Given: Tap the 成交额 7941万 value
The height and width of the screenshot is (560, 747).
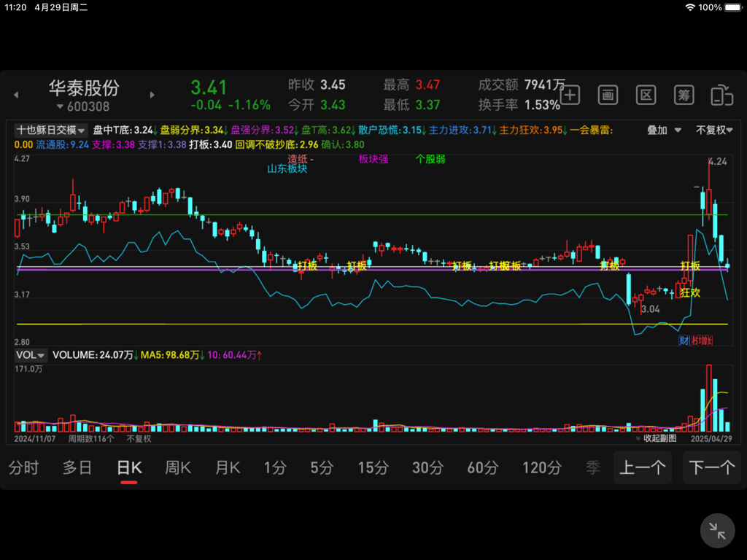Looking at the screenshot, I should coord(544,85).
